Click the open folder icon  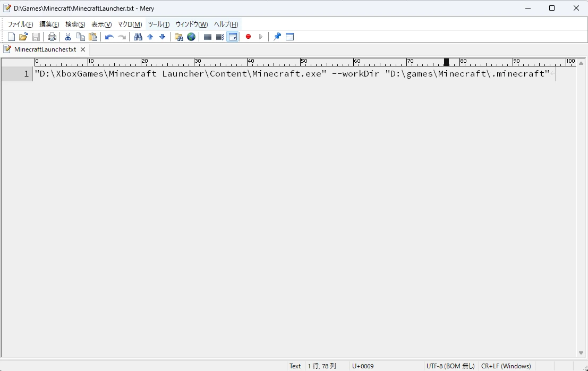click(x=23, y=37)
